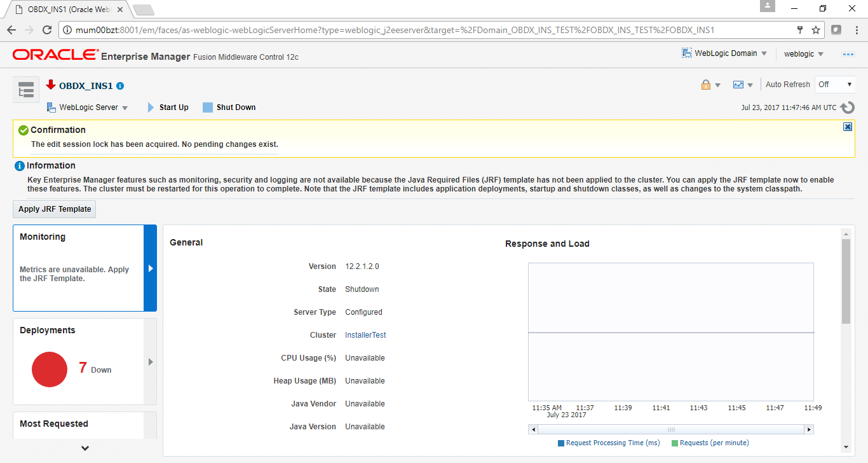The width and height of the screenshot is (868, 463).
Task: Click the browser reload button
Action: (x=46, y=30)
